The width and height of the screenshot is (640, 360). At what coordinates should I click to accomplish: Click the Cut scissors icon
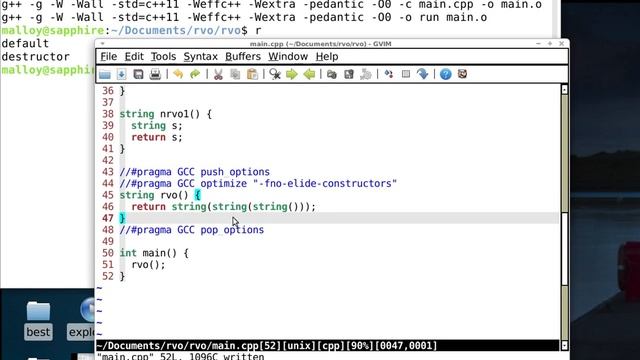click(218, 74)
